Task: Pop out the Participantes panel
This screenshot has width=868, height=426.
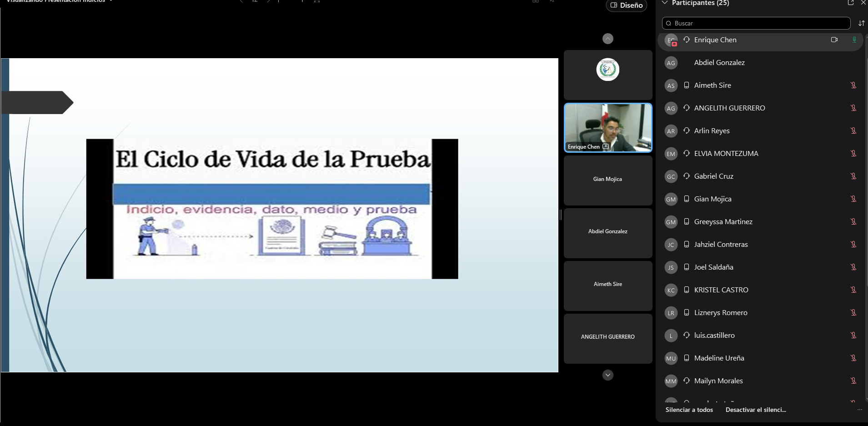Action: point(850,3)
